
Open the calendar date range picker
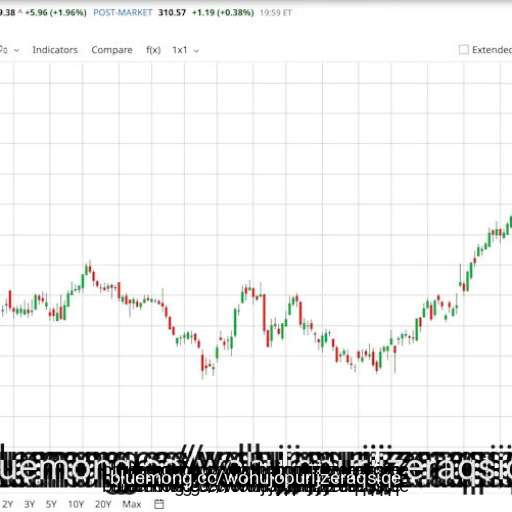click(159, 504)
